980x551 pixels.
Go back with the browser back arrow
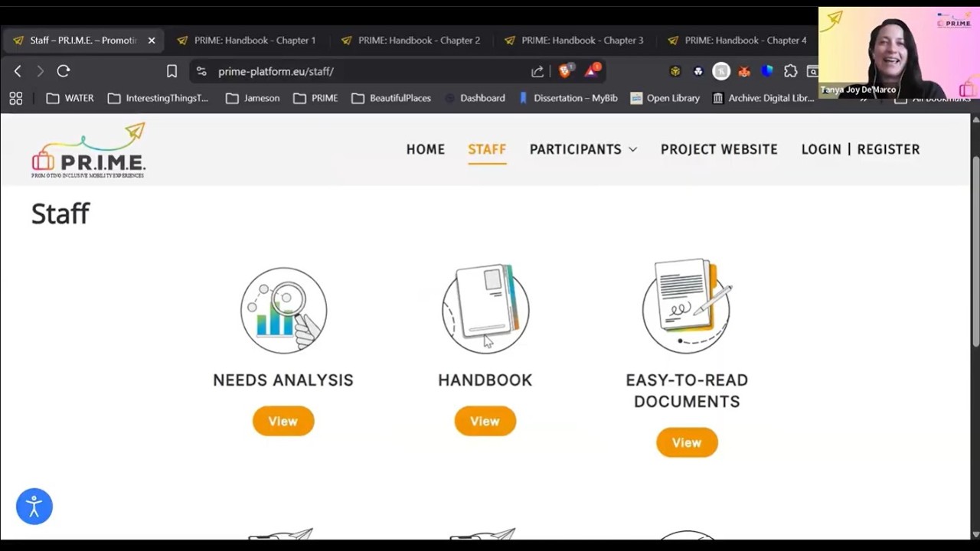pyautogui.click(x=18, y=71)
